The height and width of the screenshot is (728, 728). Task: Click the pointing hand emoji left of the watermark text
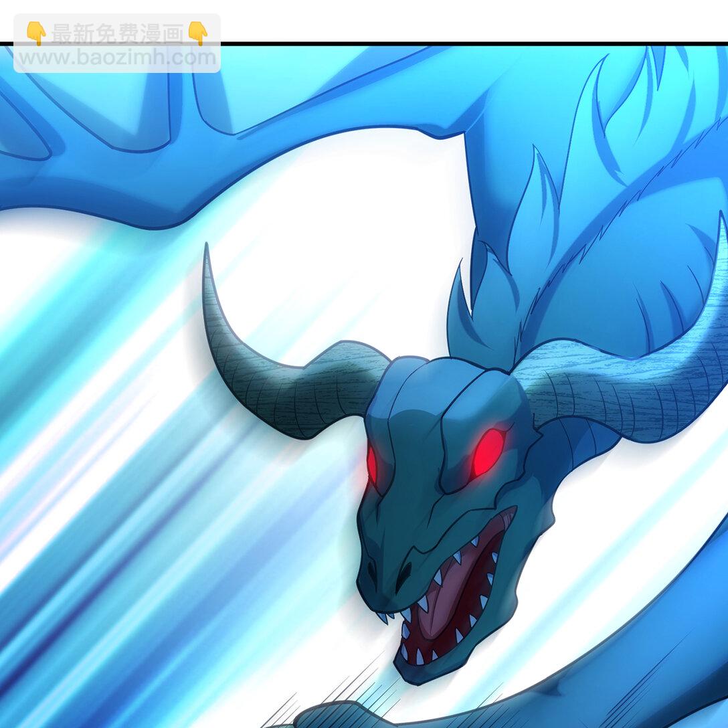(x=35, y=33)
